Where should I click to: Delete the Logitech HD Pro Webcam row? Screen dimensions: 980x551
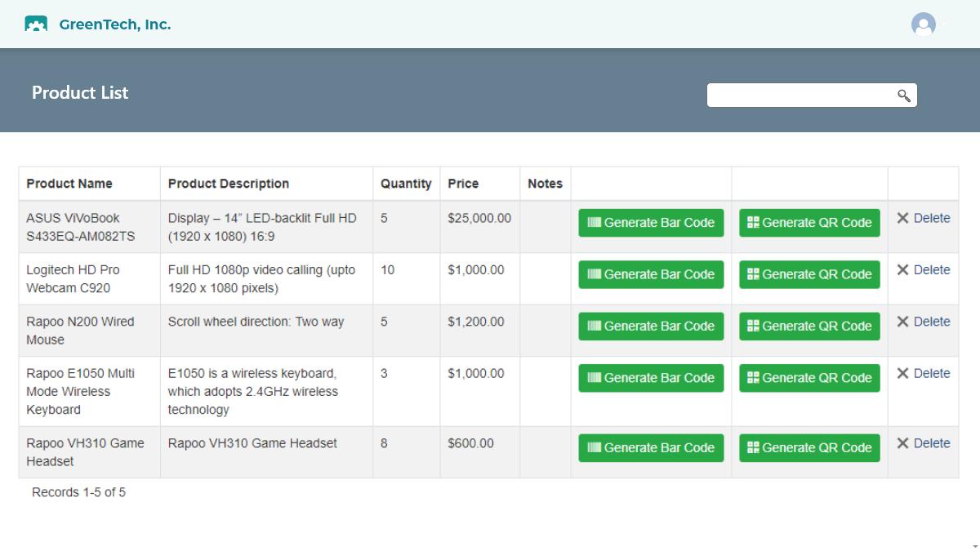(924, 269)
